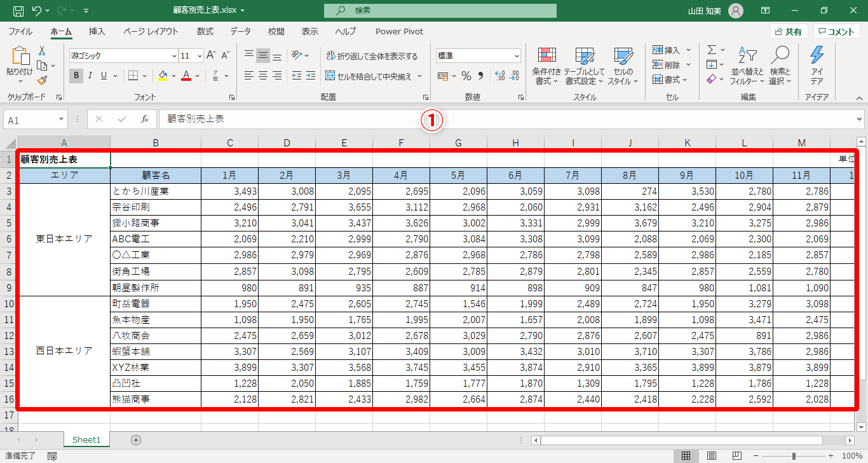This screenshot has width=868, height=463.
Task: Apply cell borders from the border icon
Action: [133, 76]
